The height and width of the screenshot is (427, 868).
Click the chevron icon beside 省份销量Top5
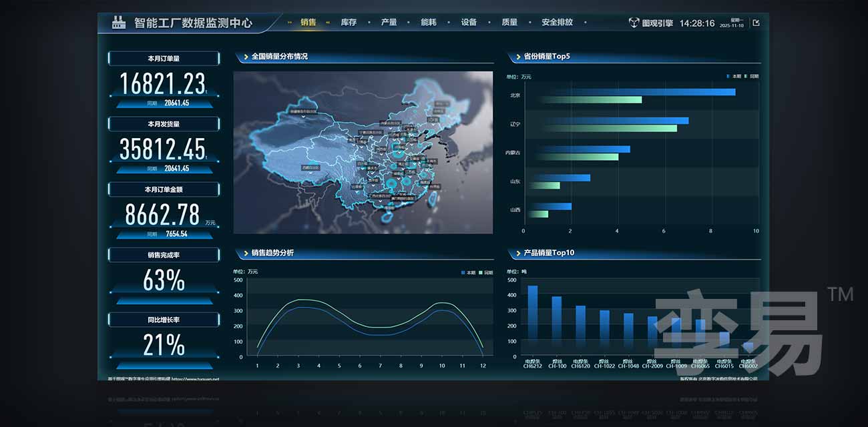[518, 57]
